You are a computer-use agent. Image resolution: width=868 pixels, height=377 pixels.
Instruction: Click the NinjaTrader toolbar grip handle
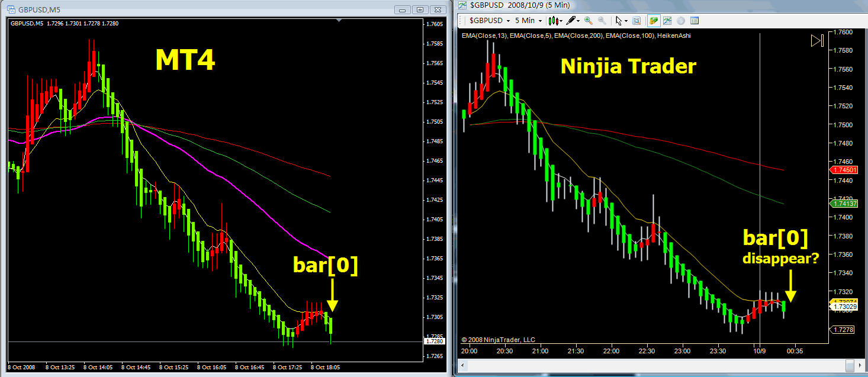460,21
